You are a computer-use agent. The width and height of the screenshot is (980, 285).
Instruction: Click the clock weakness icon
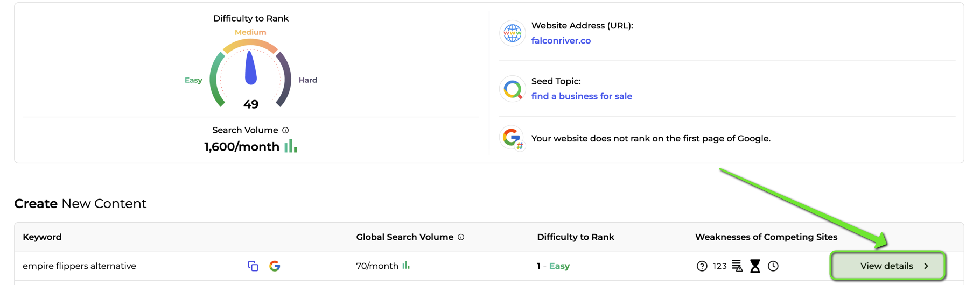(773, 266)
